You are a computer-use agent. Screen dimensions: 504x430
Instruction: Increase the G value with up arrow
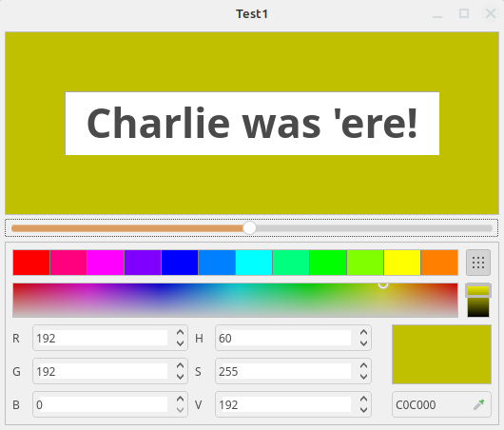coord(180,366)
